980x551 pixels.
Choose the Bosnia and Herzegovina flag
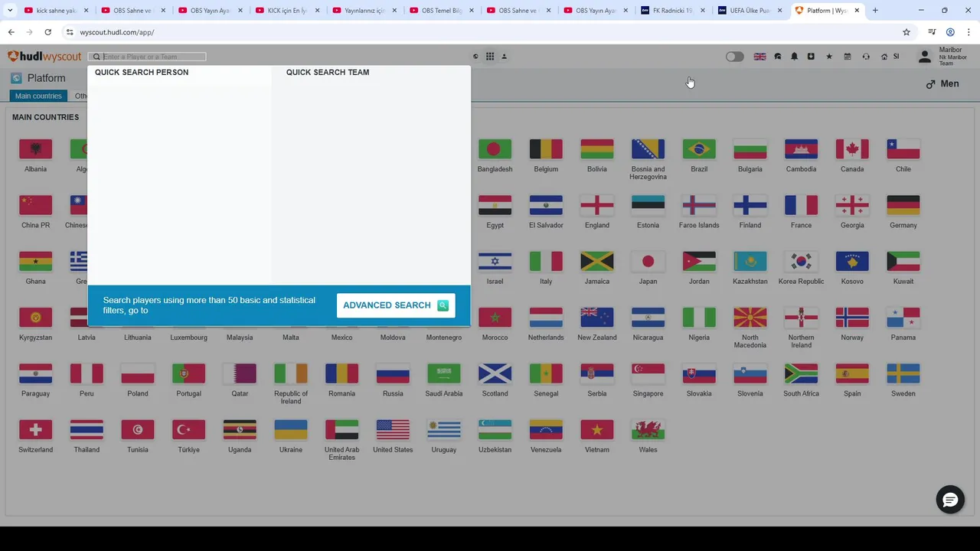pyautogui.click(x=648, y=149)
